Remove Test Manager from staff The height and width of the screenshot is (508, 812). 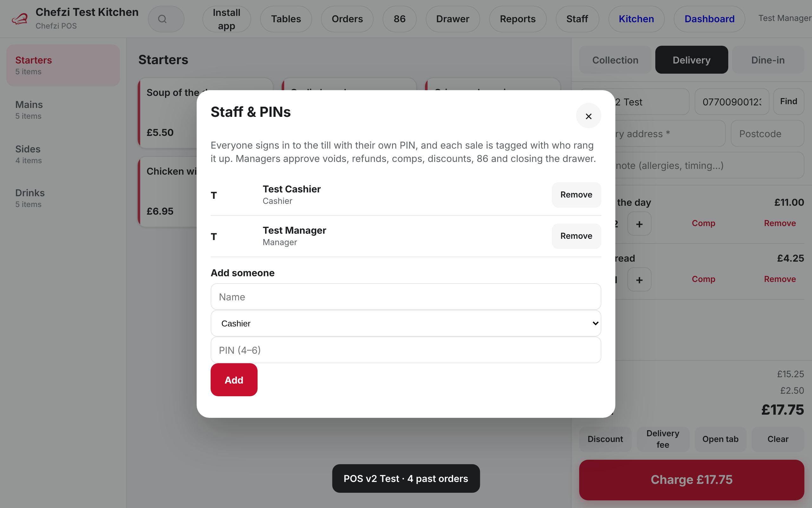(x=576, y=236)
